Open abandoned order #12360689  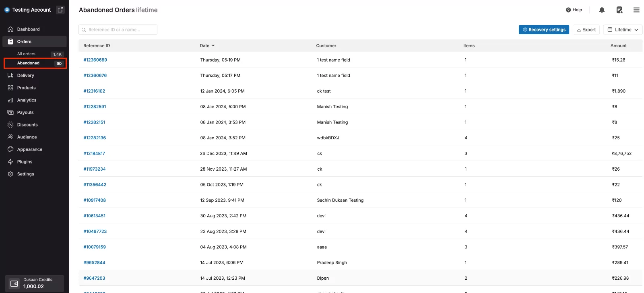[95, 60]
